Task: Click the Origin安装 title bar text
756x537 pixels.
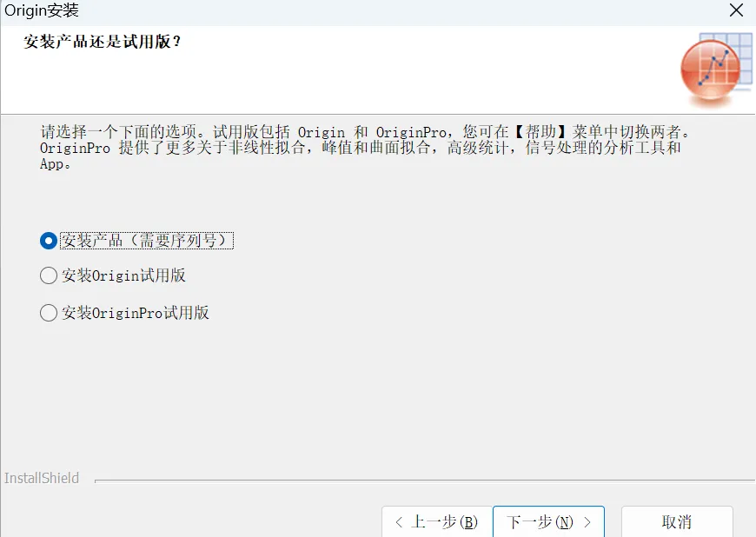Action: click(42, 10)
